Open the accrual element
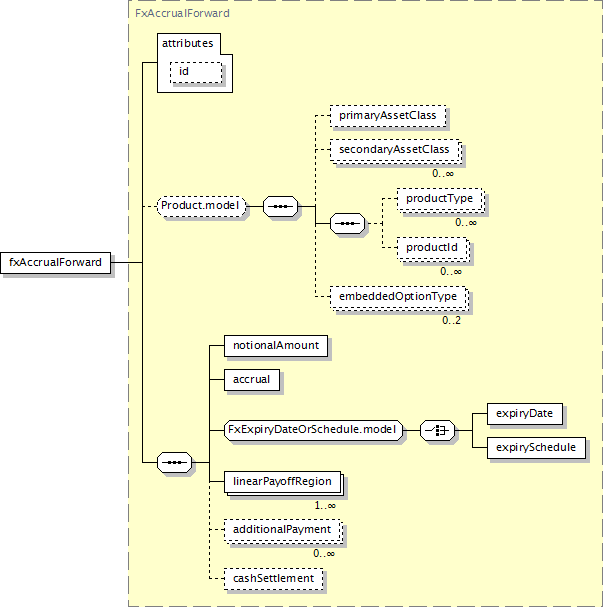Image resolution: width=603 pixels, height=607 pixels. click(x=252, y=380)
